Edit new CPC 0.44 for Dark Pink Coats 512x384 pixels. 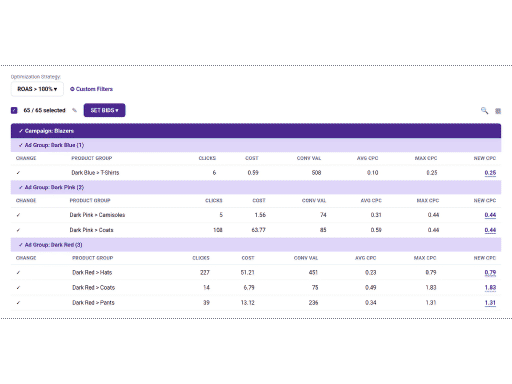(490, 230)
